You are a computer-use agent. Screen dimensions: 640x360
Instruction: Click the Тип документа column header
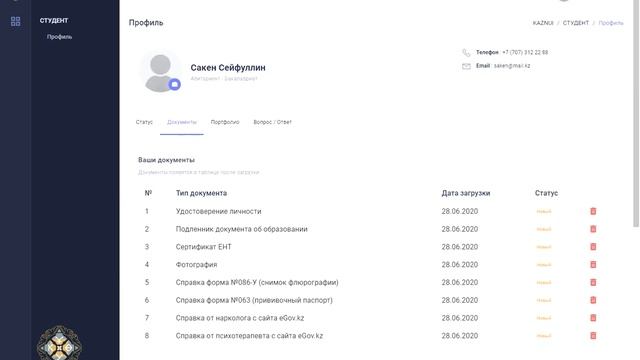pos(201,193)
